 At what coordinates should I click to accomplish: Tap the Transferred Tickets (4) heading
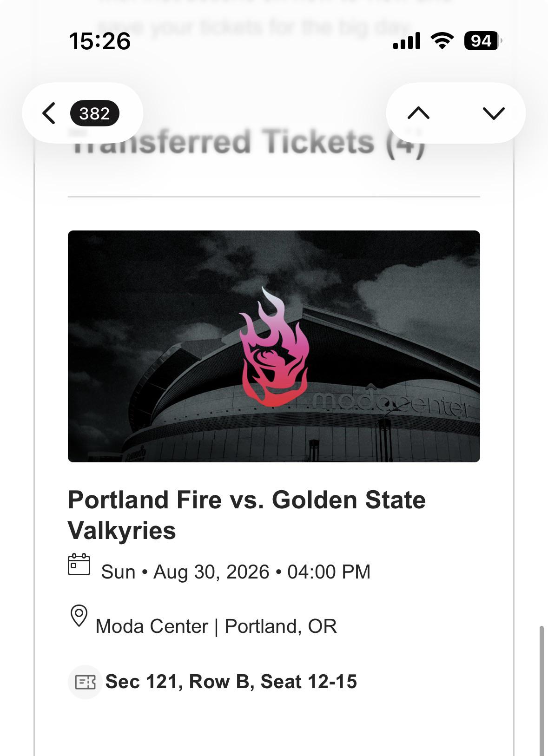(249, 142)
